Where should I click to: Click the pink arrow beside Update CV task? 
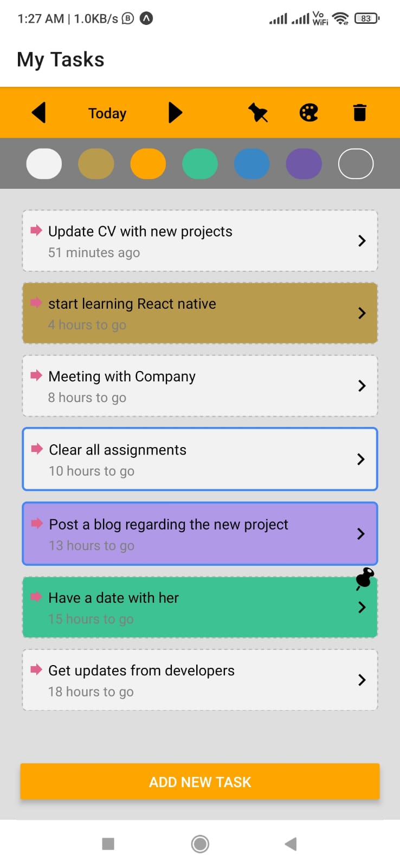(x=36, y=231)
